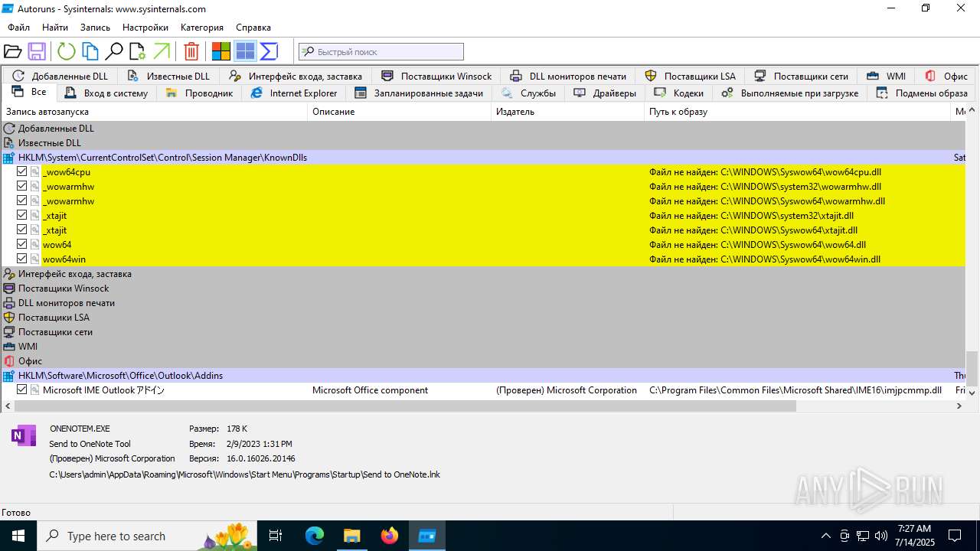Switch to Интерфейс входа, заставка tab

[296, 76]
